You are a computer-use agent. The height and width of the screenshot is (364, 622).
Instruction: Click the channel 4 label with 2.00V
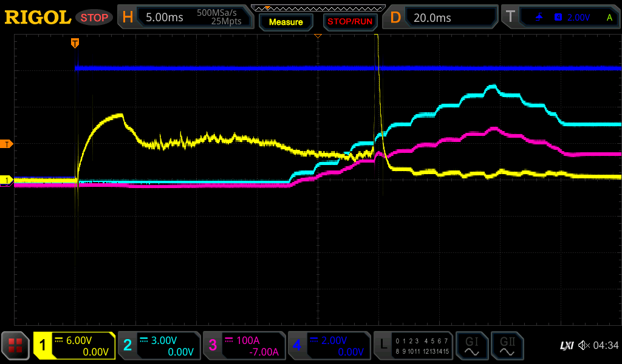329,346
